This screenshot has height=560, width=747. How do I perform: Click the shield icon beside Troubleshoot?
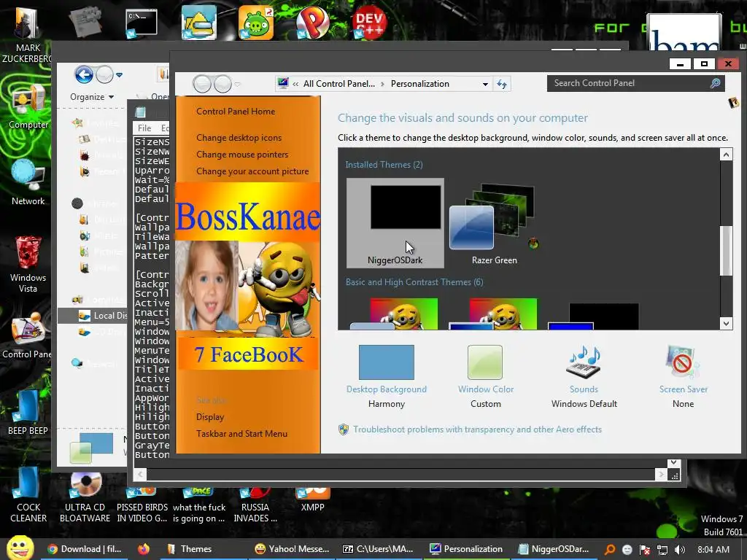tap(343, 429)
